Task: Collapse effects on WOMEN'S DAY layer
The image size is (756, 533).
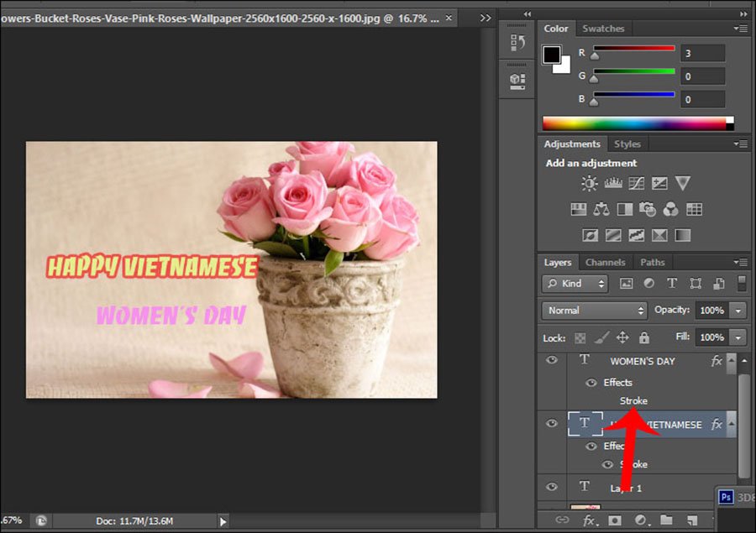Action: pyautogui.click(x=731, y=361)
